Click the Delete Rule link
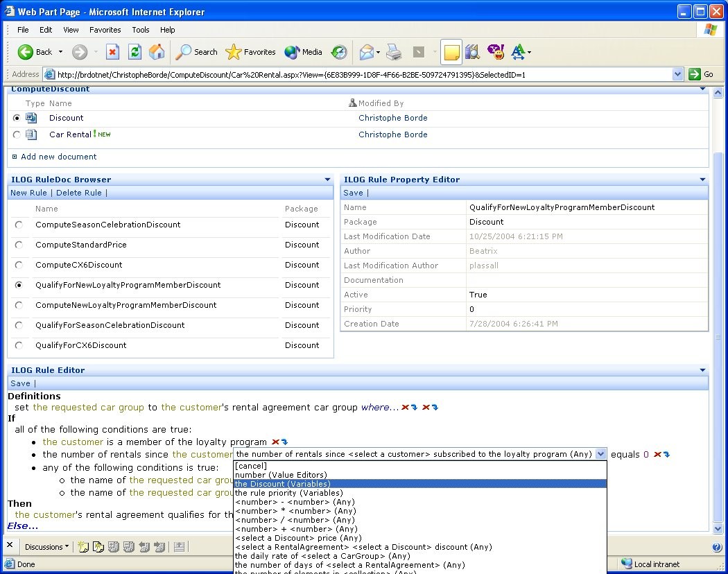 (78, 193)
